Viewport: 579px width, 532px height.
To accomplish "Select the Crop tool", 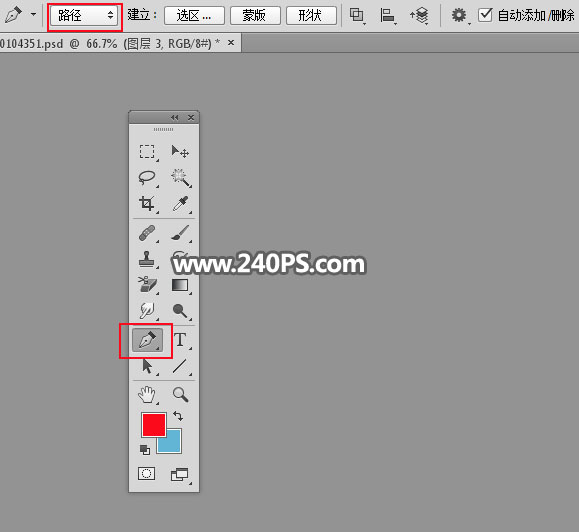I will click(x=147, y=203).
